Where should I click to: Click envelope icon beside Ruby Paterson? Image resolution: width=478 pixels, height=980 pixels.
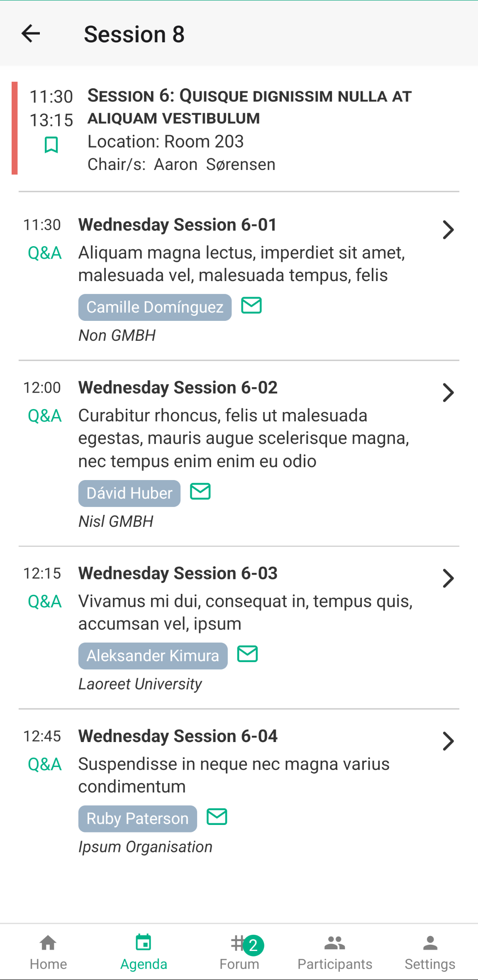tap(217, 817)
